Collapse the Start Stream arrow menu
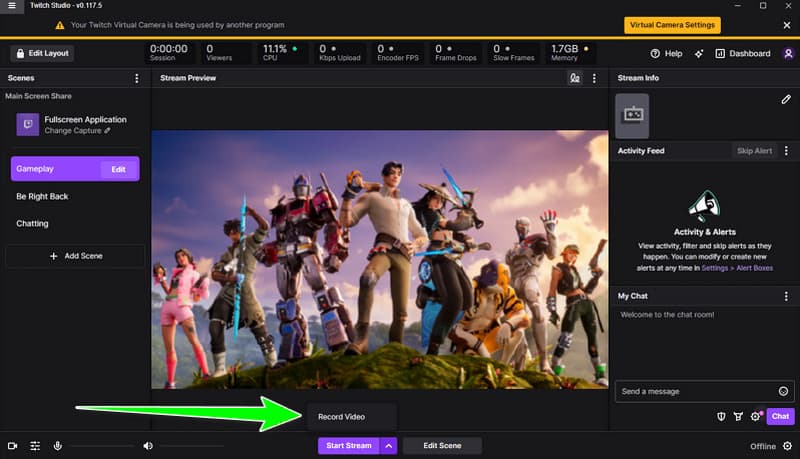800x459 pixels. [389, 446]
